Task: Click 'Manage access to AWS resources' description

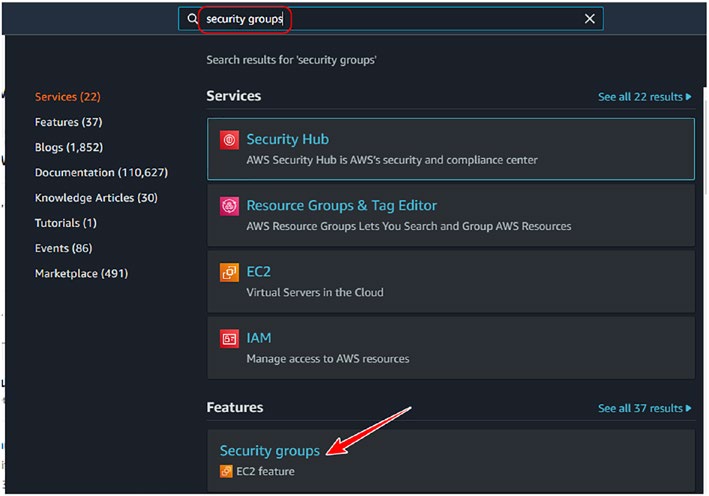Action: coord(328,359)
